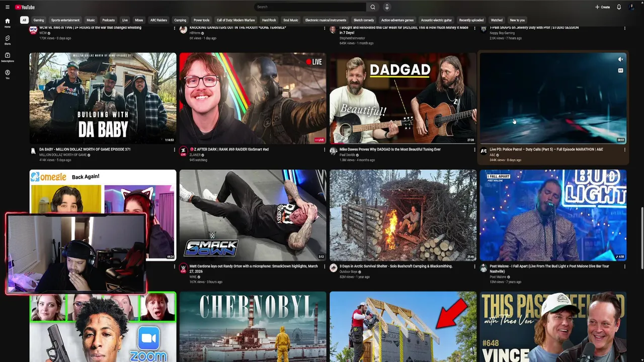Viewport: 644px width, 362px height.
Task: Open Paul Davids channel name link
Action: [x=348, y=155]
